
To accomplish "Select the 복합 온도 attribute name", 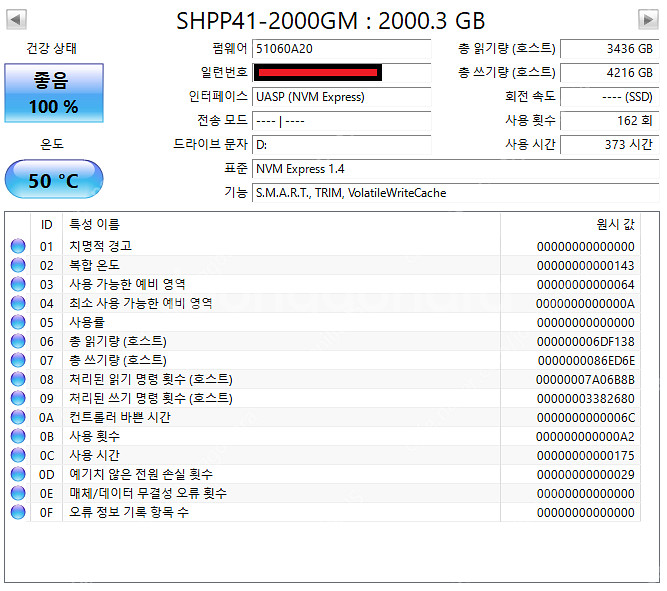I will point(94,265).
